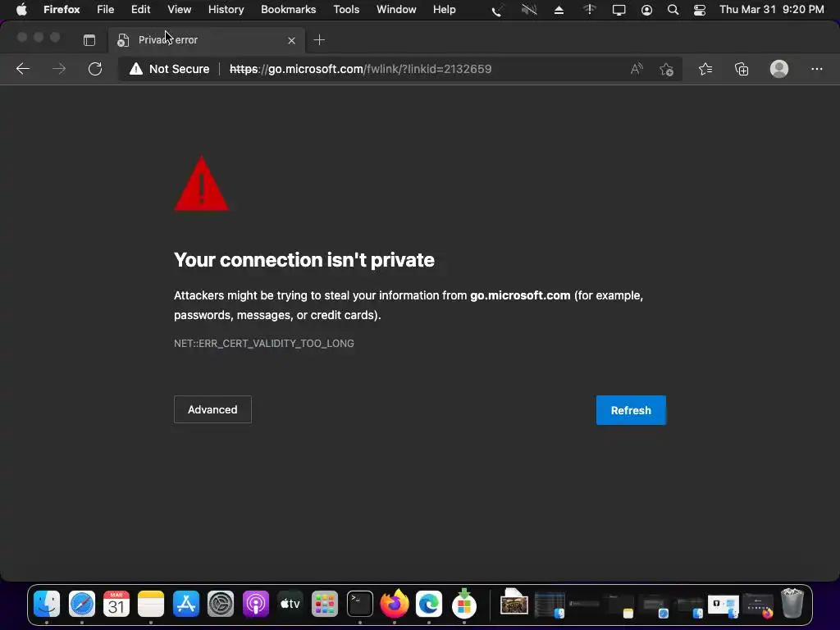The height and width of the screenshot is (630, 840).
Task: Toggle the vertical tabs icon
Action: 89,40
